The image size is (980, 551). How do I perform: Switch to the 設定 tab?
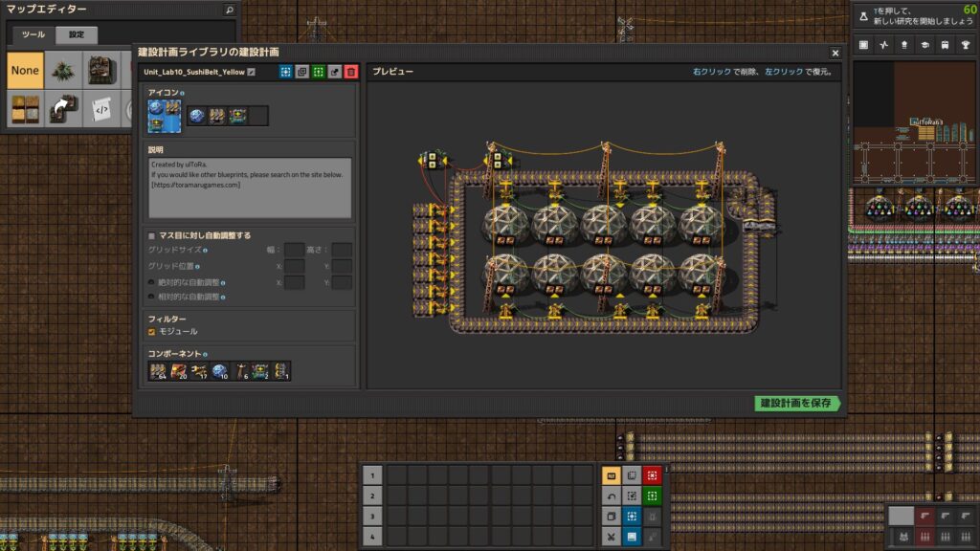click(77, 34)
